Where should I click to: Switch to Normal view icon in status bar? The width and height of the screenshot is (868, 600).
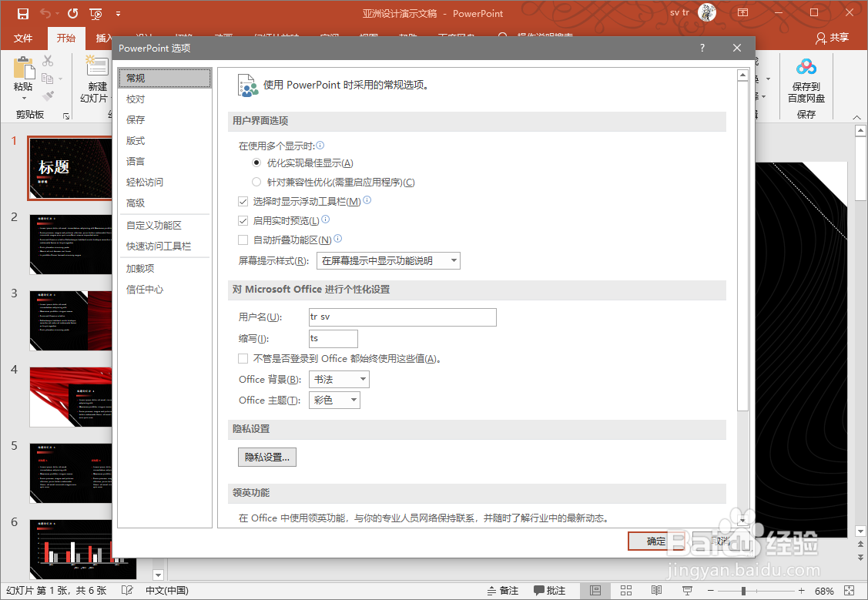(595, 591)
